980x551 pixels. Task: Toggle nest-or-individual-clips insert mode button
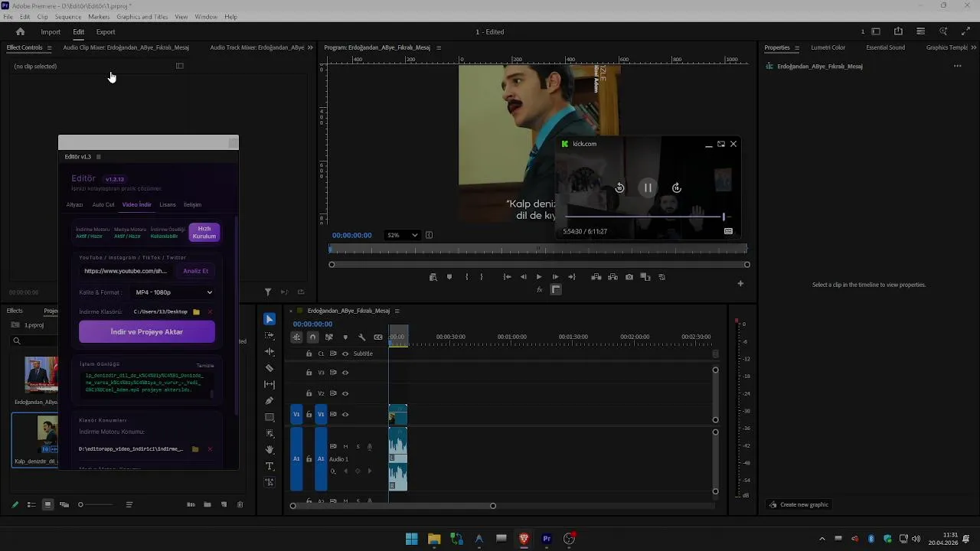[x=296, y=337]
